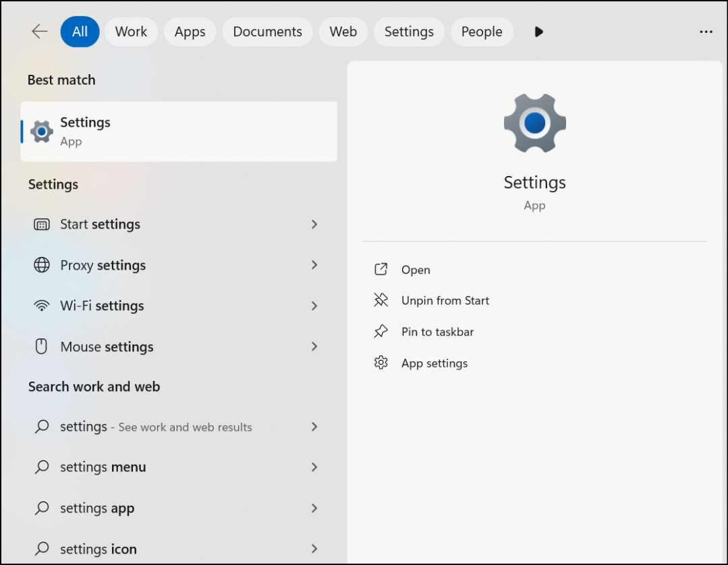Switch to the Apps filter tab
Image resolution: width=728 pixels, height=565 pixels.
click(x=190, y=32)
